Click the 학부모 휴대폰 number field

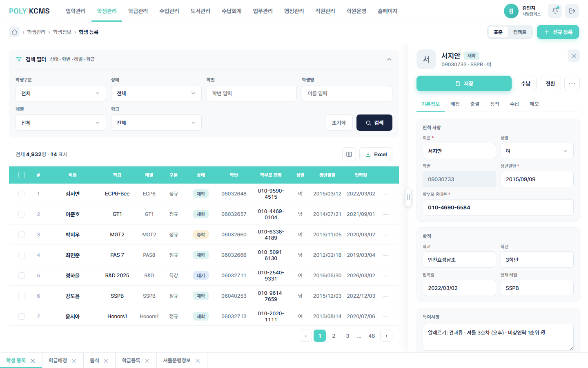pos(498,207)
